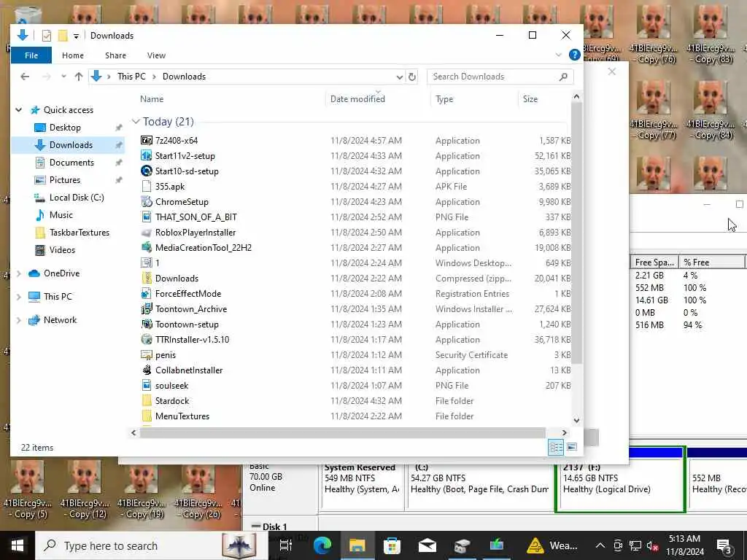Click the RobloxPlayerInstaller icon

(146, 233)
